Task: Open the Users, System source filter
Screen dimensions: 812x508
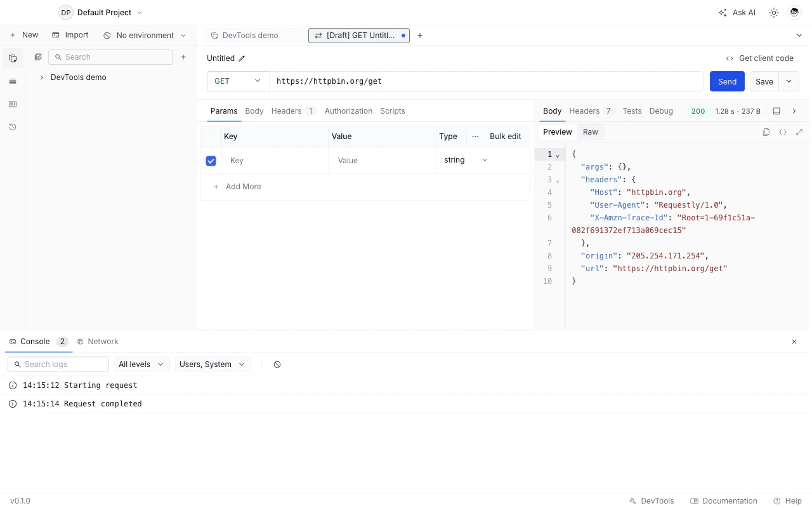Action: click(x=213, y=364)
